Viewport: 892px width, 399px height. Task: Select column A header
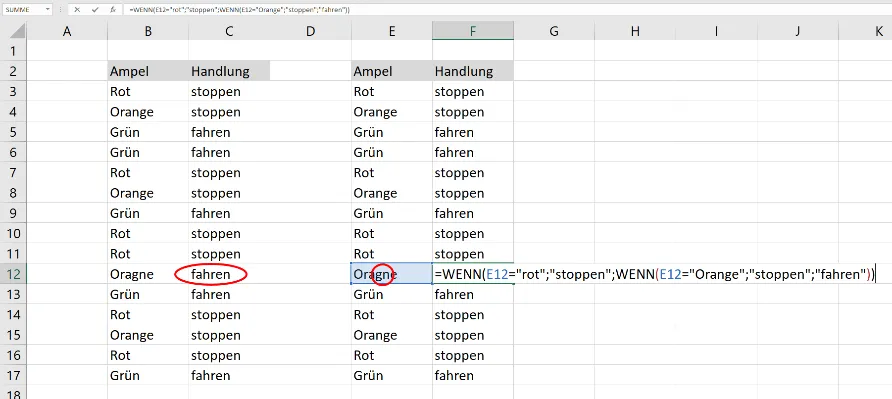(67, 32)
